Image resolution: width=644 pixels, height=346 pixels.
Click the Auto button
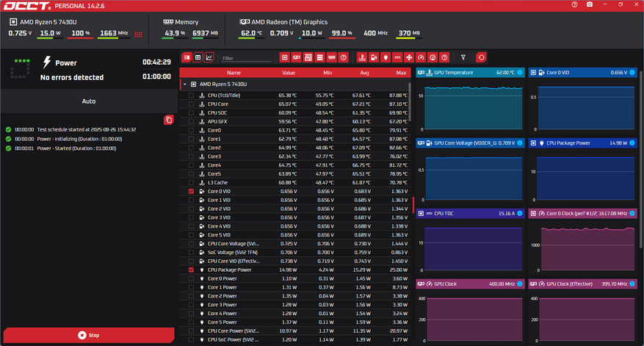[89, 101]
